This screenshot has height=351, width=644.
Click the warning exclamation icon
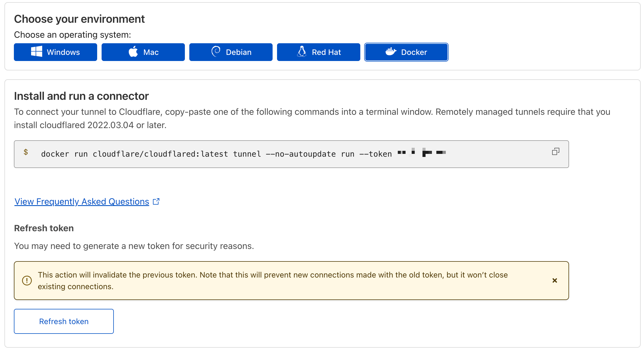pyautogui.click(x=27, y=281)
